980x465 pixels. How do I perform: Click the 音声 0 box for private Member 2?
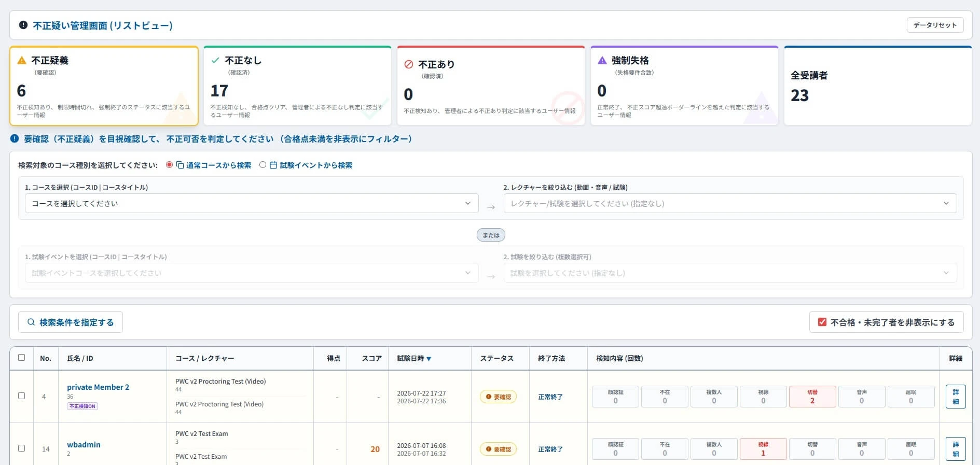pyautogui.click(x=862, y=397)
